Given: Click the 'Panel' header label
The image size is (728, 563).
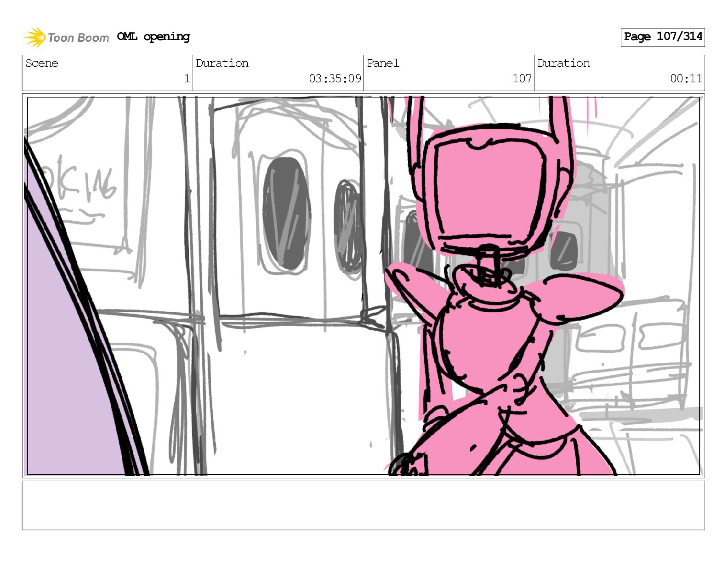Looking at the screenshot, I should click(x=383, y=63).
